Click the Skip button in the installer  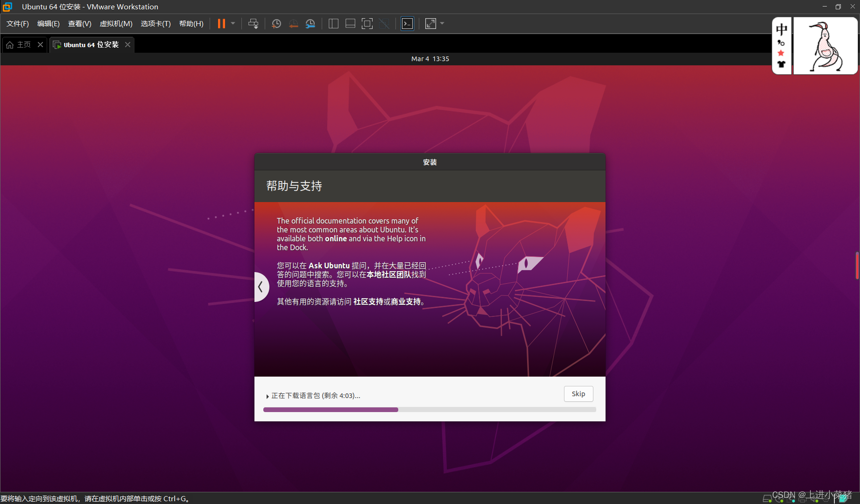(578, 394)
